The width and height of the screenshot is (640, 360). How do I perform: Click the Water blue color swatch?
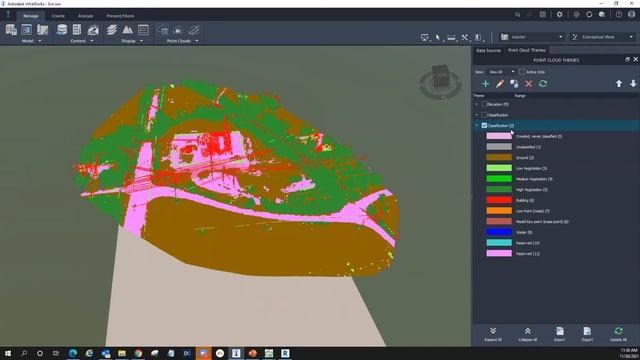coord(499,232)
